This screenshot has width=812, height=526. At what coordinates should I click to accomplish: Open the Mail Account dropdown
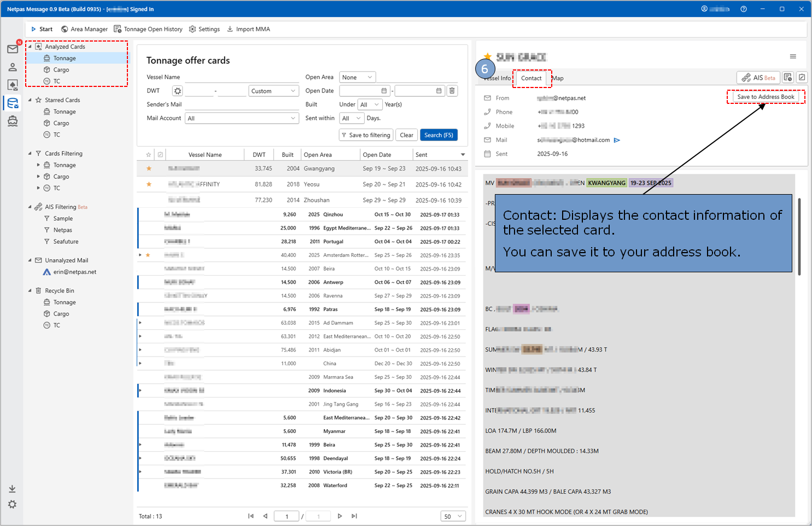242,118
